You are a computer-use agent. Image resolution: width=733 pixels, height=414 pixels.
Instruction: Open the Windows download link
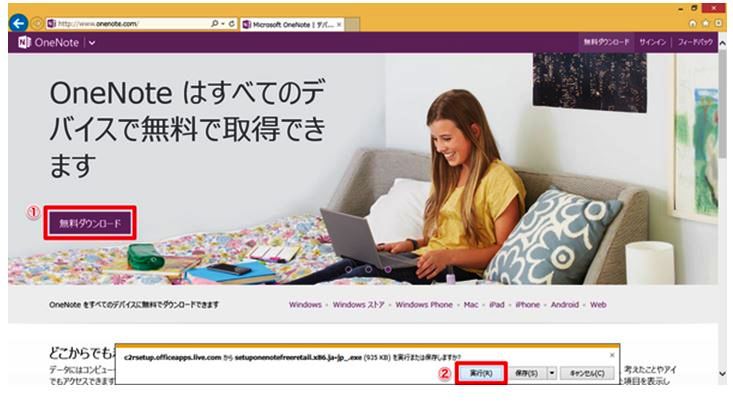coord(305,305)
